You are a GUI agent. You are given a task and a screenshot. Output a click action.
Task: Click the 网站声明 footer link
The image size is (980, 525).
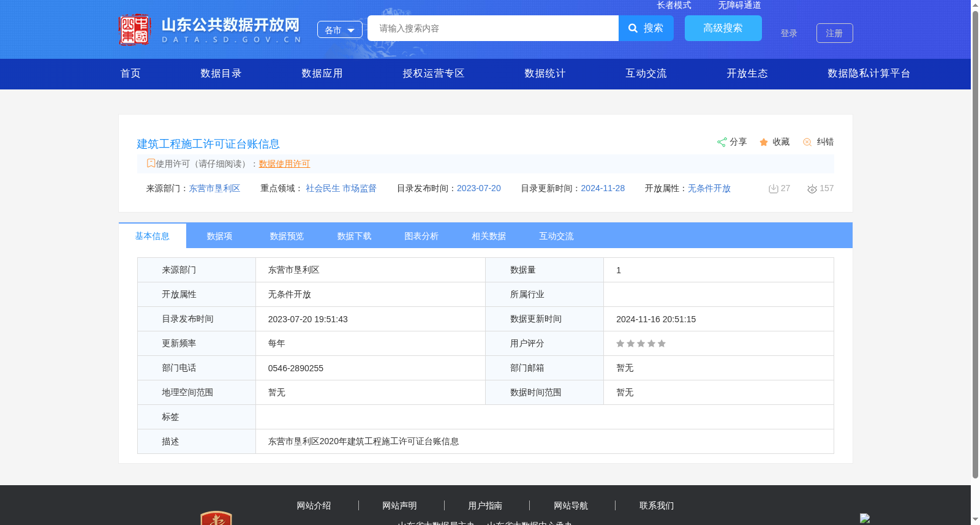point(400,506)
